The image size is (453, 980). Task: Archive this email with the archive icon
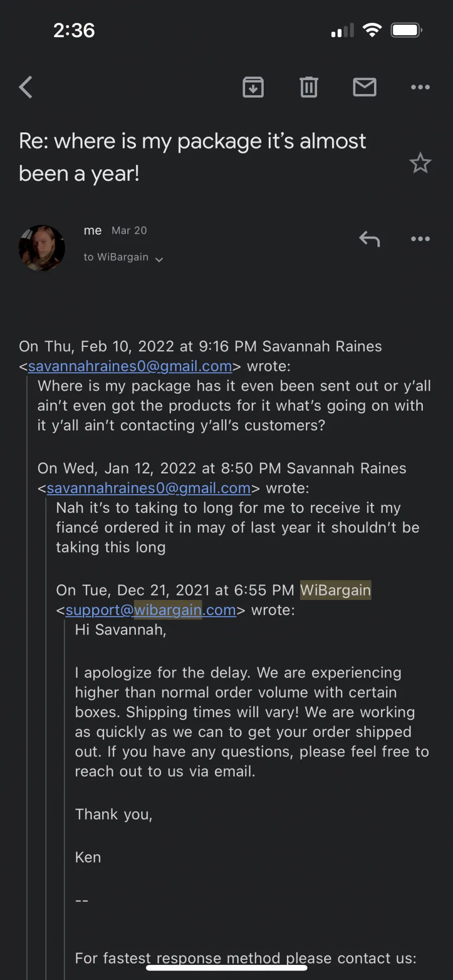[253, 87]
